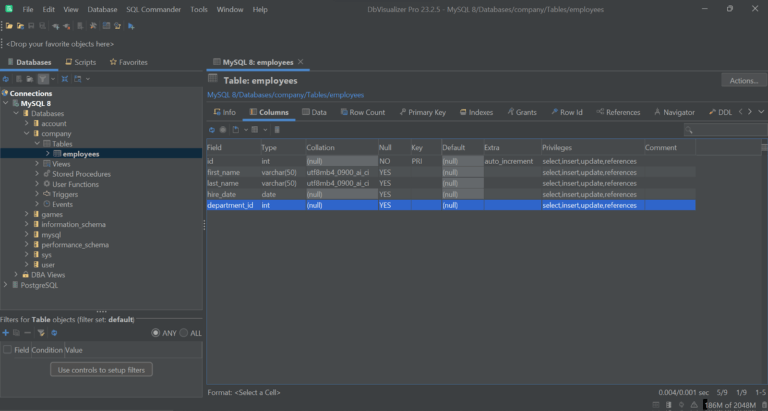This screenshot has width=768, height=411.
Task: Click the blue collapse-all icon in tree toolbar
Action: coord(65,79)
